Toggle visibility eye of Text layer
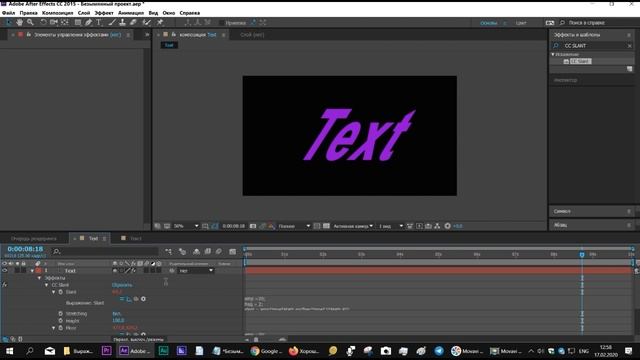640x360 pixels. pos(5,270)
